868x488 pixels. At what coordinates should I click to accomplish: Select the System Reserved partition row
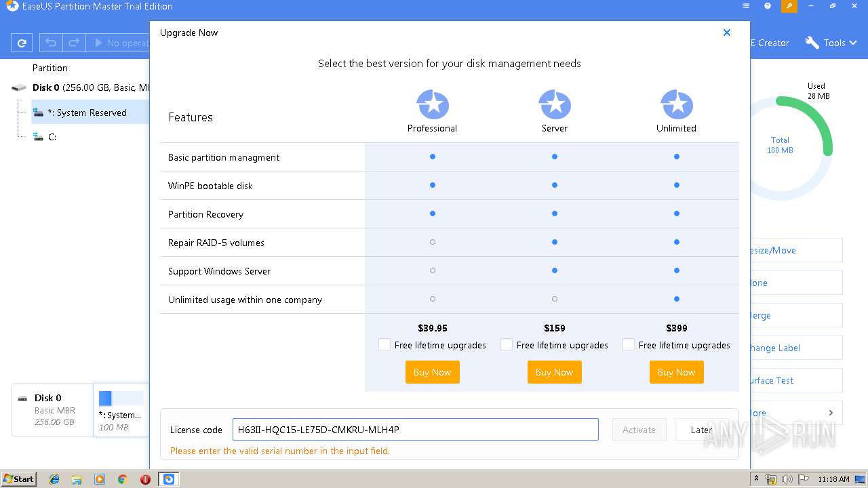click(x=90, y=113)
